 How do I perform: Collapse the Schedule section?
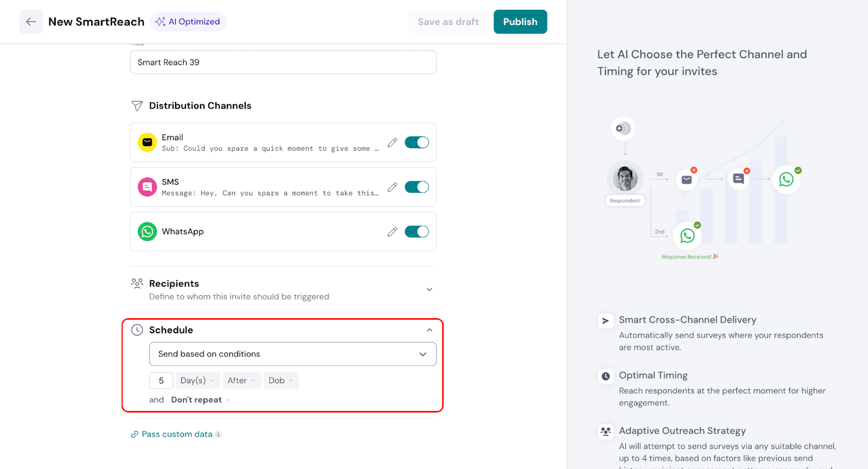pos(429,330)
